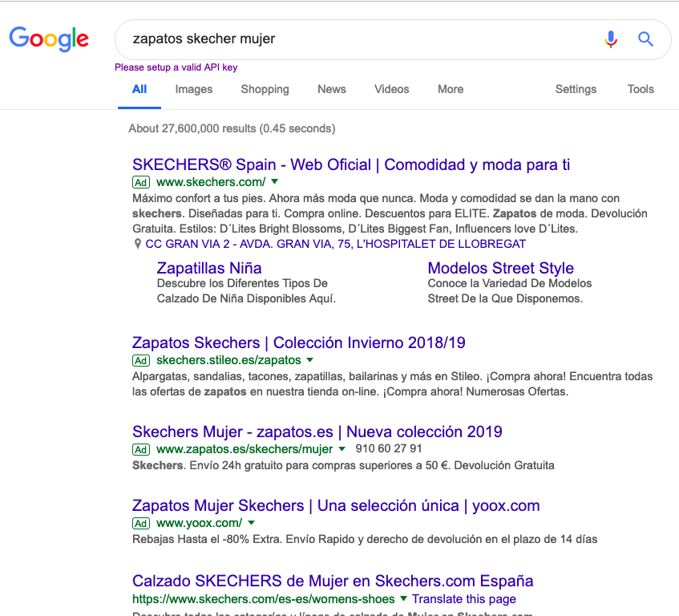Click into the search query text field
The image size is (679, 616).
[353, 39]
